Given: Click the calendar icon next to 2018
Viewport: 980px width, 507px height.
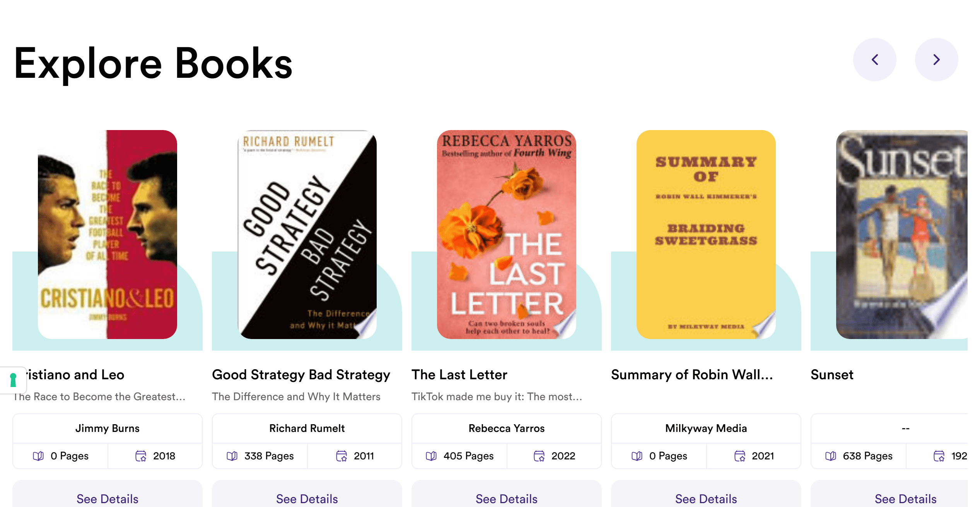Looking at the screenshot, I should (x=141, y=456).
